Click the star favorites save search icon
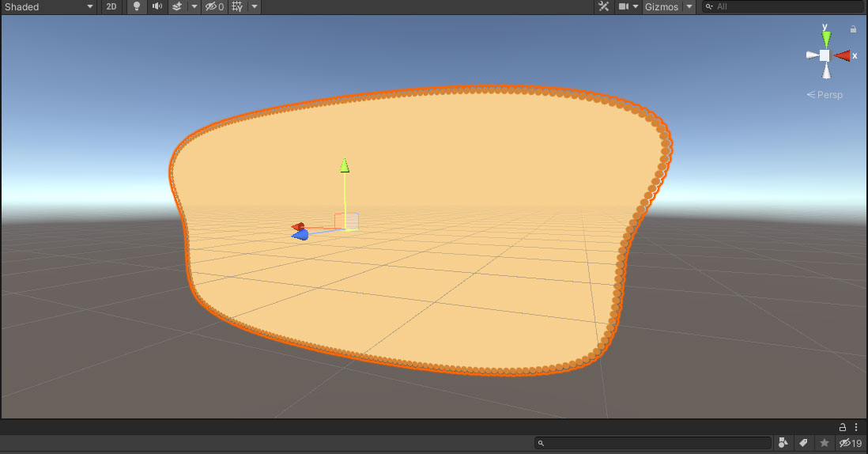The height and width of the screenshot is (454, 868). (x=825, y=443)
